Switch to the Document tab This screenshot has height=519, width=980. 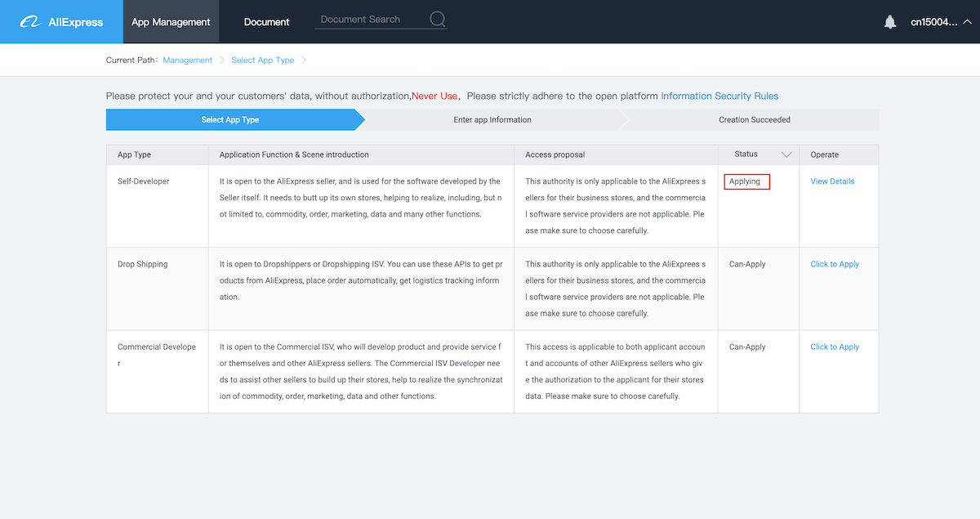(267, 22)
